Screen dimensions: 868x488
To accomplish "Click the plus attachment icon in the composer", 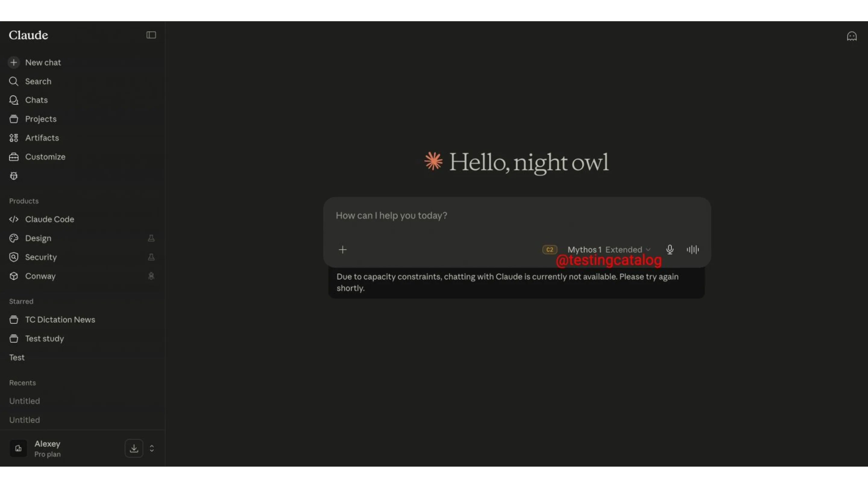I will 342,249.
